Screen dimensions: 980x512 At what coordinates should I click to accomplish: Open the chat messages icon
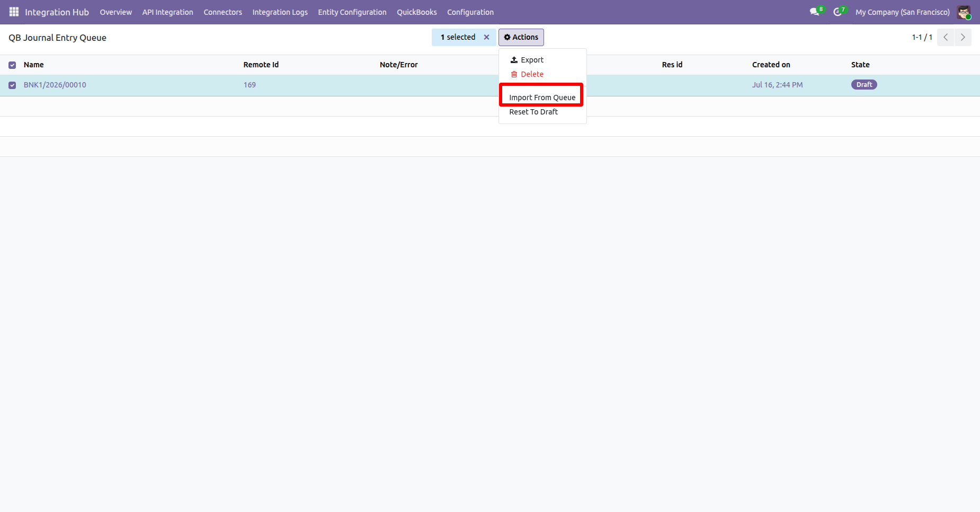[x=814, y=12]
